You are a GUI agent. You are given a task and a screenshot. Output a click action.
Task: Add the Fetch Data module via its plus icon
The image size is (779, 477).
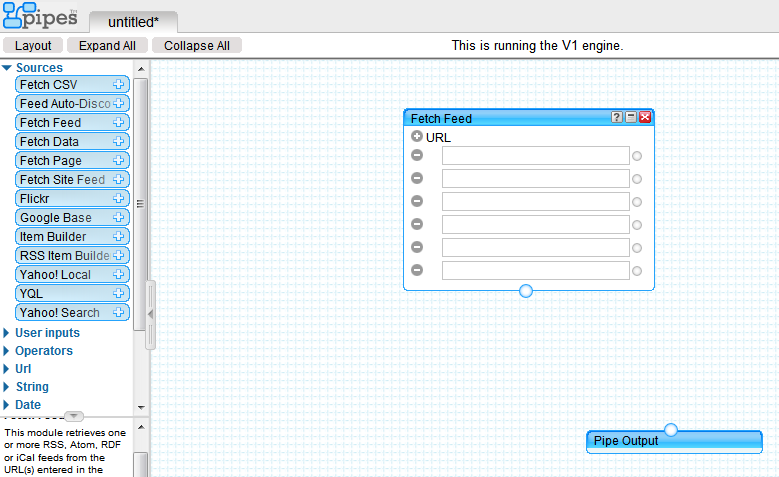click(x=118, y=141)
